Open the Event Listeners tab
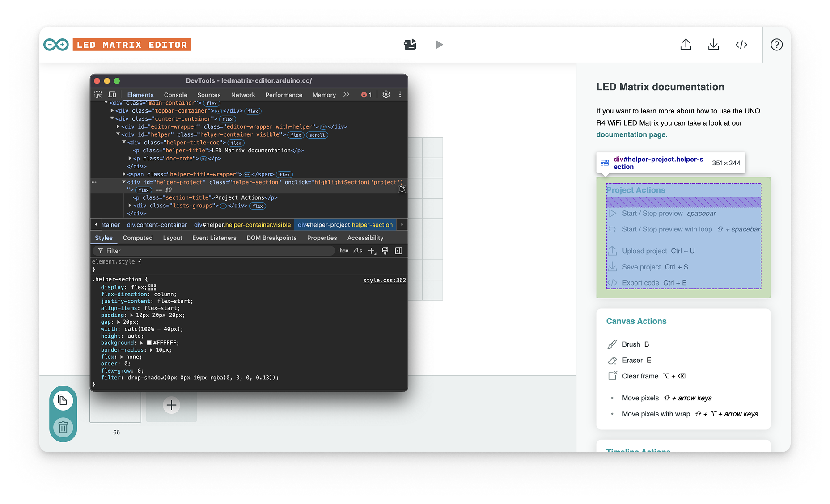The height and width of the screenshot is (504, 830). (214, 238)
